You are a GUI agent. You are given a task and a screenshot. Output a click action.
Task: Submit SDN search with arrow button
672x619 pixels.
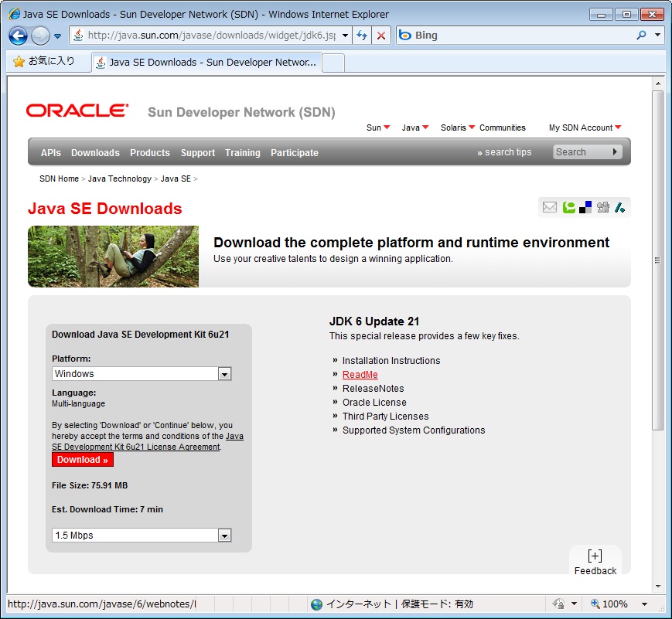(616, 151)
